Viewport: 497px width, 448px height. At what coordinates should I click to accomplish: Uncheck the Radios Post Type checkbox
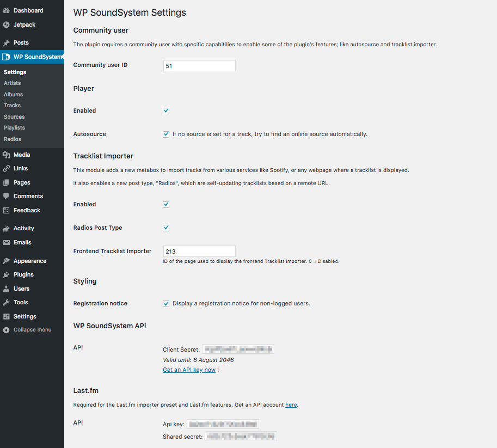tap(166, 228)
